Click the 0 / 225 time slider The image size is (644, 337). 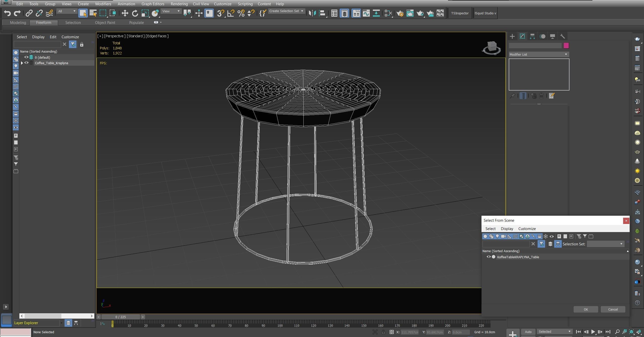point(120,317)
